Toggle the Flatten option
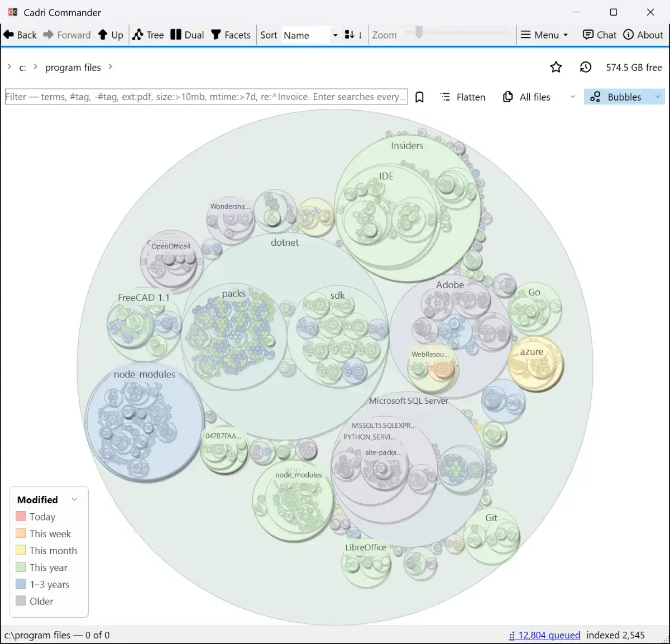Screen dimensions: 670x644 tap(463, 97)
